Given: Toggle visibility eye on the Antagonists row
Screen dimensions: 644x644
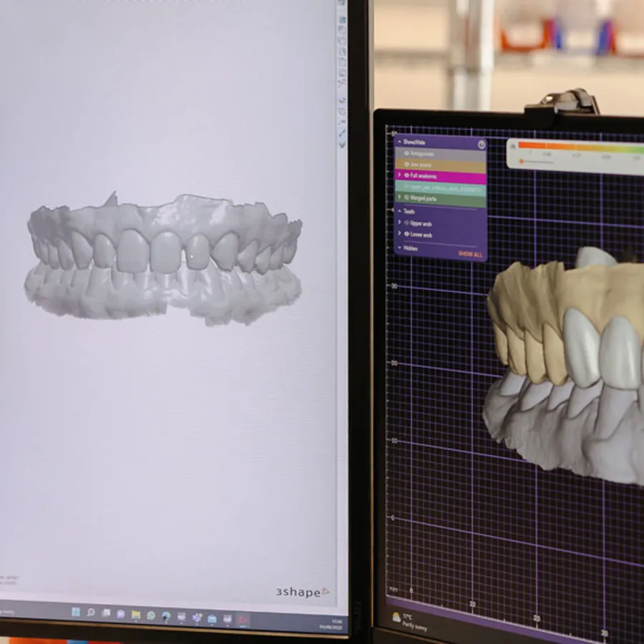Looking at the screenshot, I should [x=406, y=153].
